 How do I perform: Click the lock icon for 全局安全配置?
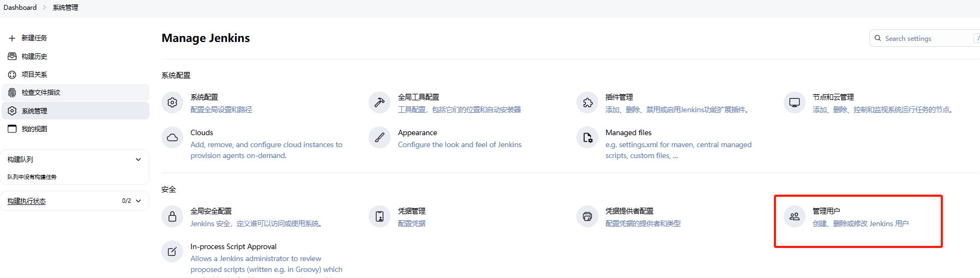pyautogui.click(x=172, y=216)
